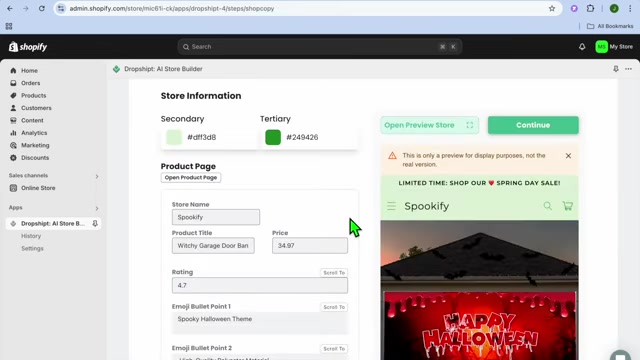Click Open Preview Store button
Screen dimensions: 640x360
pos(429,125)
